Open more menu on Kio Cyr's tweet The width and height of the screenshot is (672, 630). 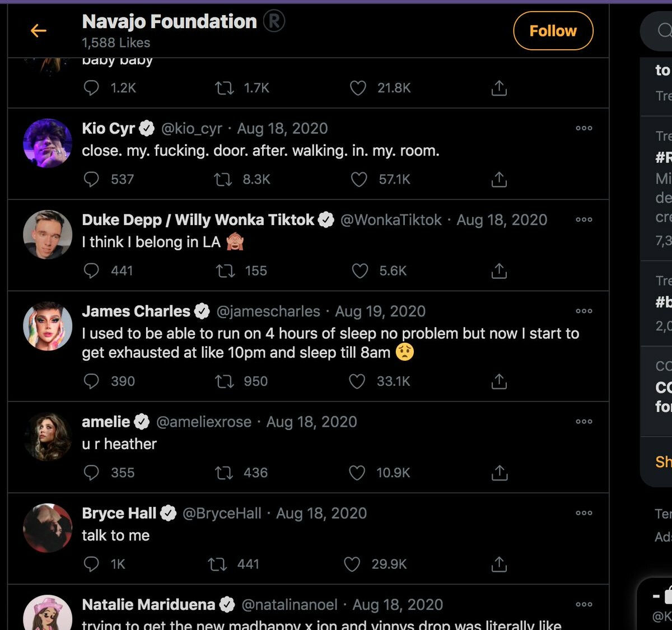(x=584, y=128)
